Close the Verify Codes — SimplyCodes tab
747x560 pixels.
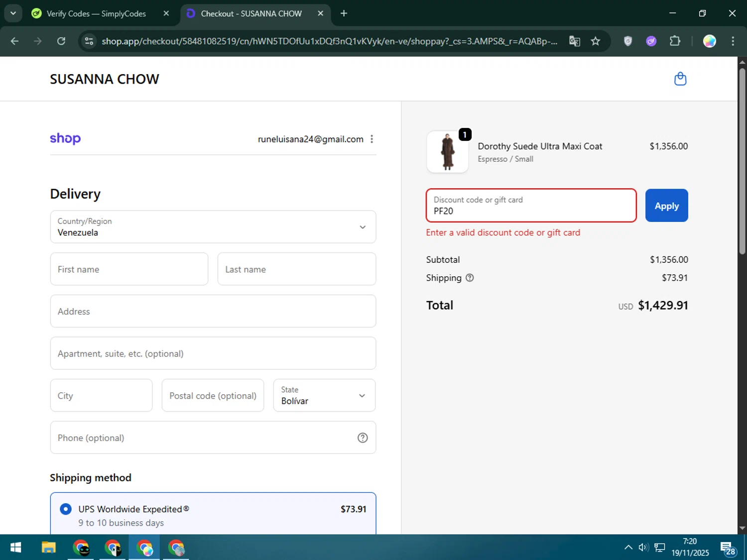point(166,13)
